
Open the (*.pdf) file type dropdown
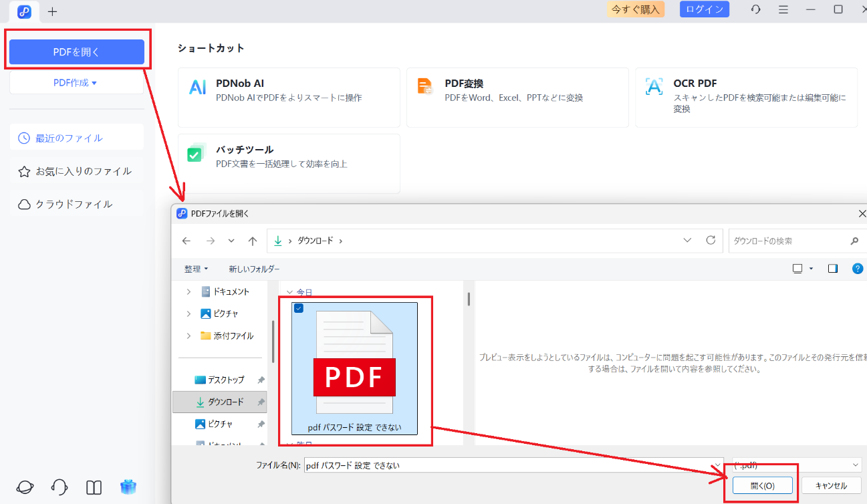coord(795,464)
